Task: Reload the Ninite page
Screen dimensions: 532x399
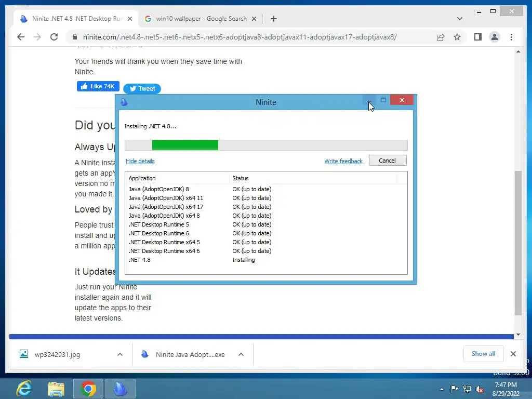Action: click(x=54, y=37)
